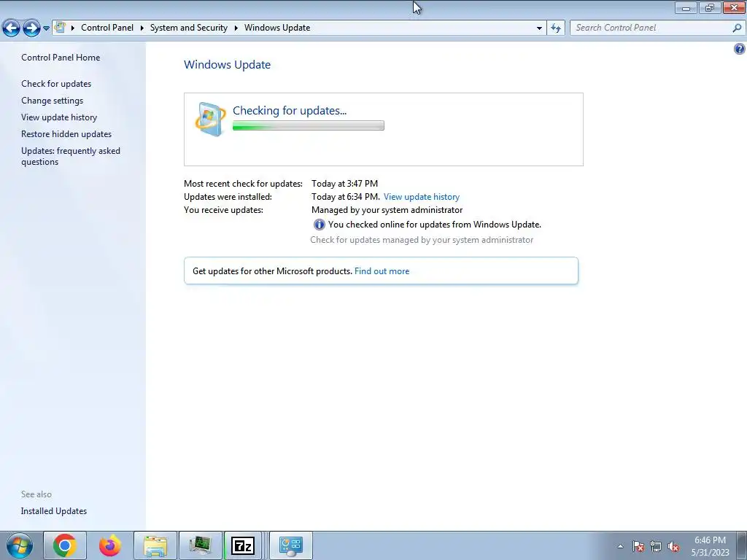Viewport: 747px width, 560px height.
Task: Click 'Managed by your system administrator' text
Action: (x=387, y=210)
